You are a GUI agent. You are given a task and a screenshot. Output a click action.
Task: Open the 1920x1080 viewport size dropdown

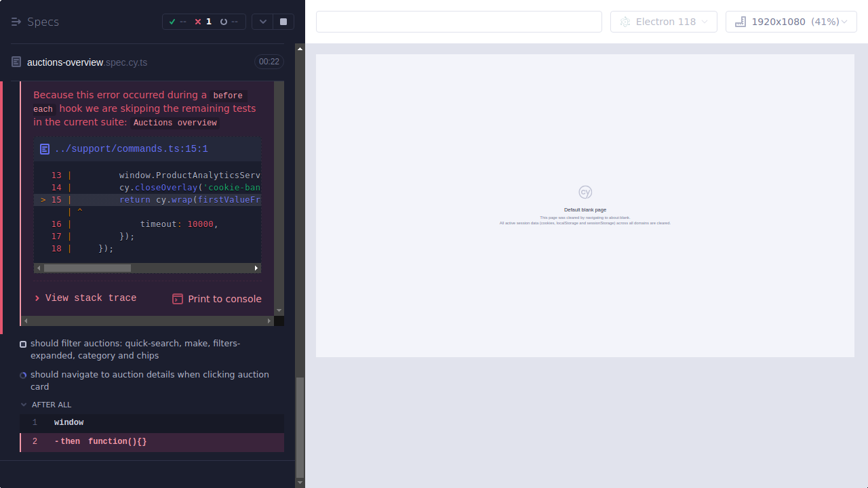pos(791,21)
